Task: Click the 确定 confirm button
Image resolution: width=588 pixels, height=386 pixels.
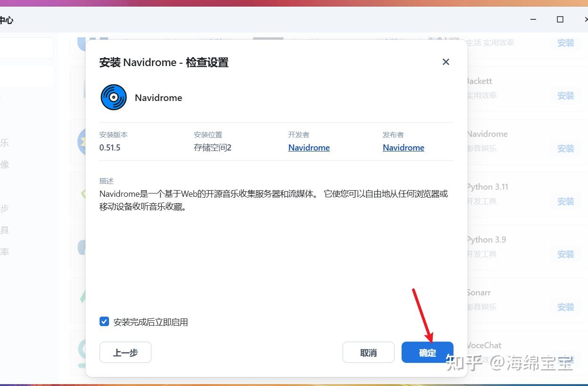Action: point(427,352)
